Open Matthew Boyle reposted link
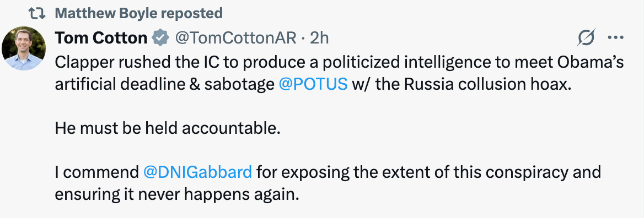The width and height of the screenshot is (644, 218). (x=139, y=14)
